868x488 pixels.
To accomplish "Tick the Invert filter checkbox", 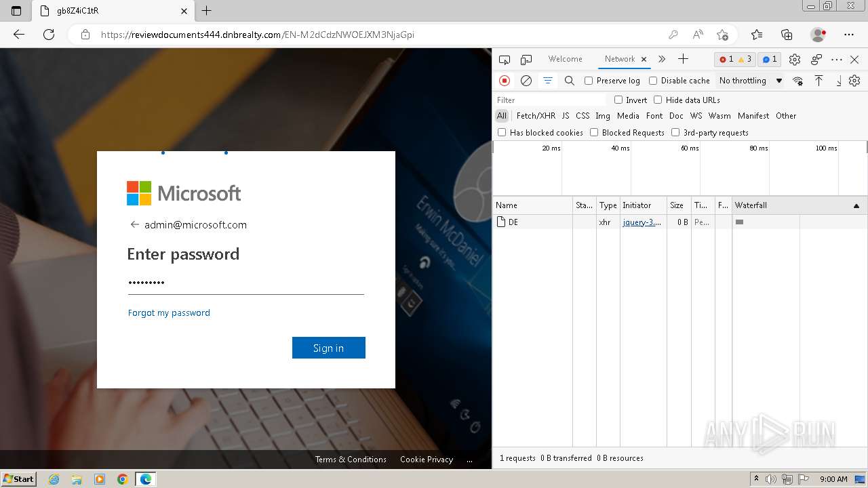I will click(618, 100).
